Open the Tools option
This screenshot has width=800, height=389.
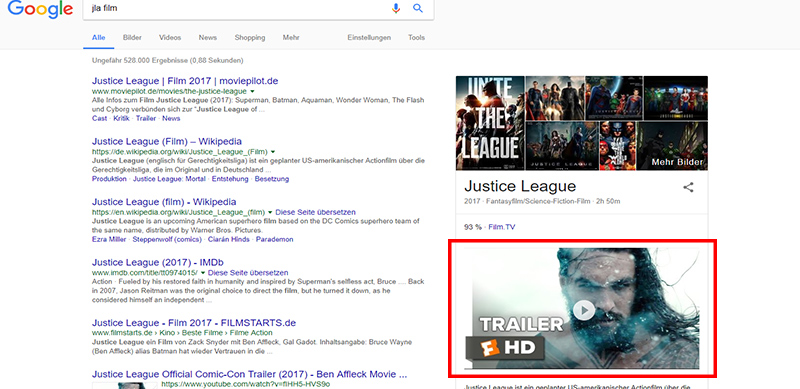tap(416, 37)
